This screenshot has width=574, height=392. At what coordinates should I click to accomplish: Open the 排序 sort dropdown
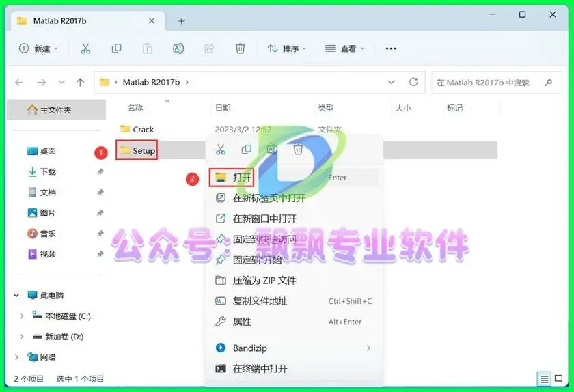point(286,48)
